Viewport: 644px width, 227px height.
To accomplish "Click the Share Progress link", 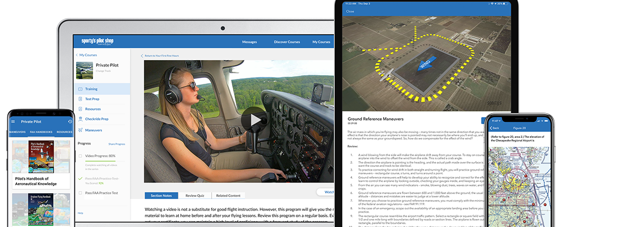I will click(x=116, y=144).
